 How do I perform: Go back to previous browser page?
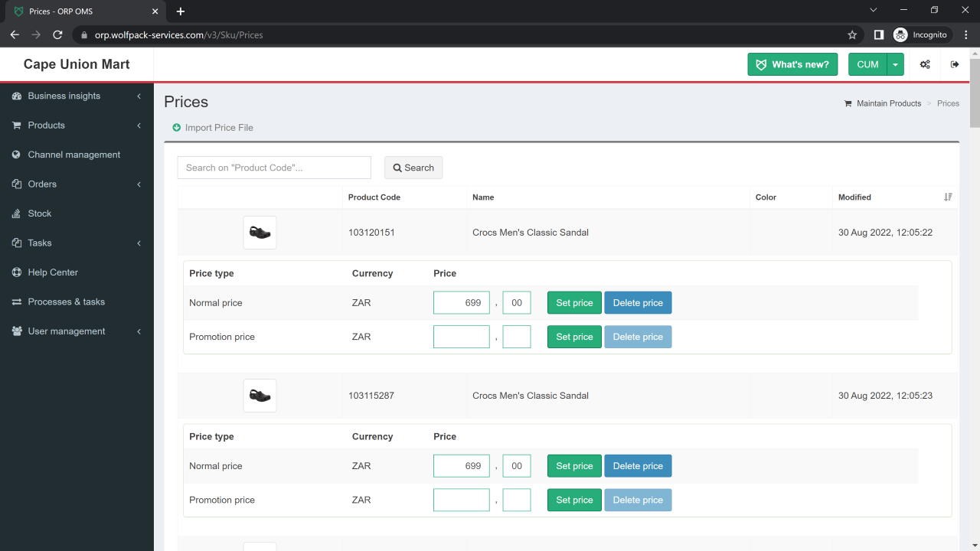click(x=15, y=34)
